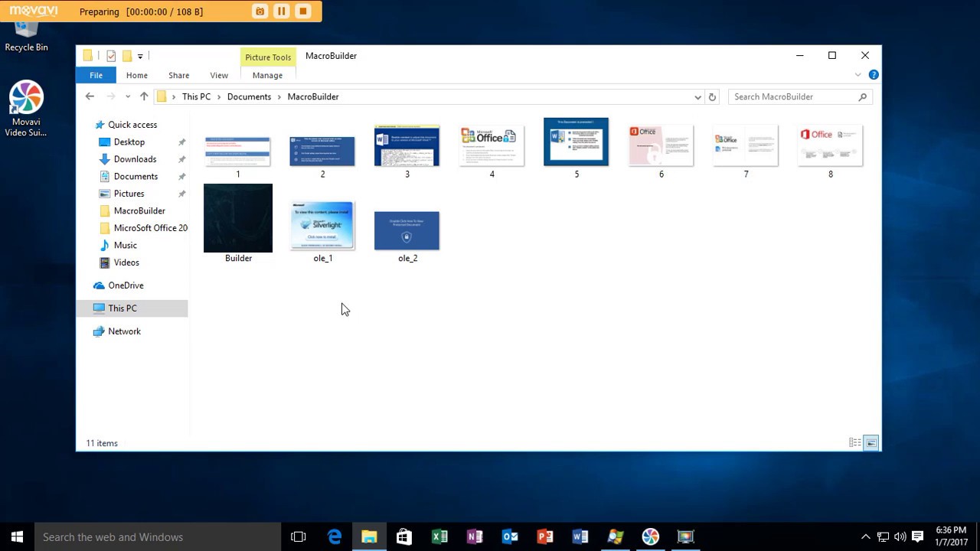Open the Windows Start menu

pyautogui.click(x=17, y=536)
